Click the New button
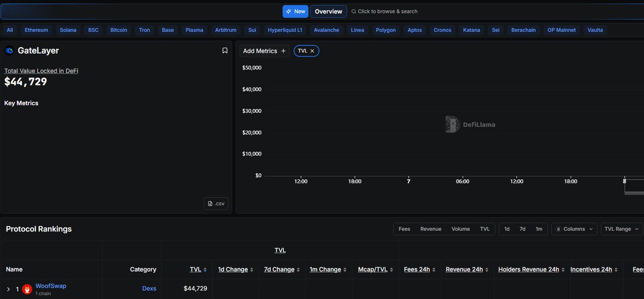 pyautogui.click(x=296, y=11)
